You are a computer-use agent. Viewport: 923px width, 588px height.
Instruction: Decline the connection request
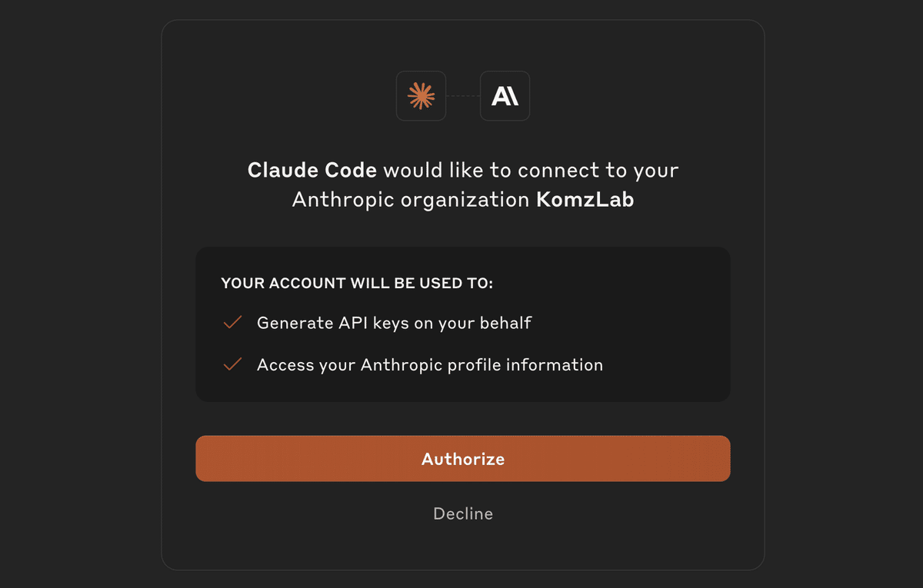[x=463, y=513]
